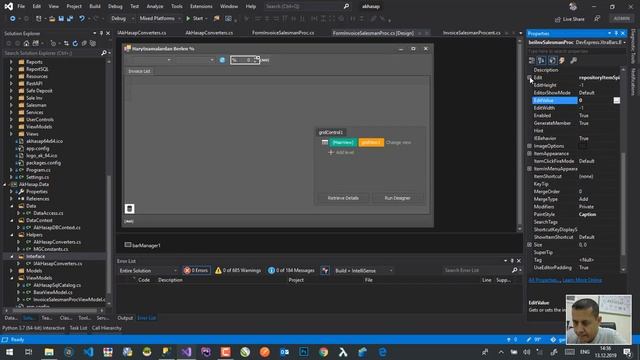
Task: Expand the Salesman folder
Action: [11, 105]
